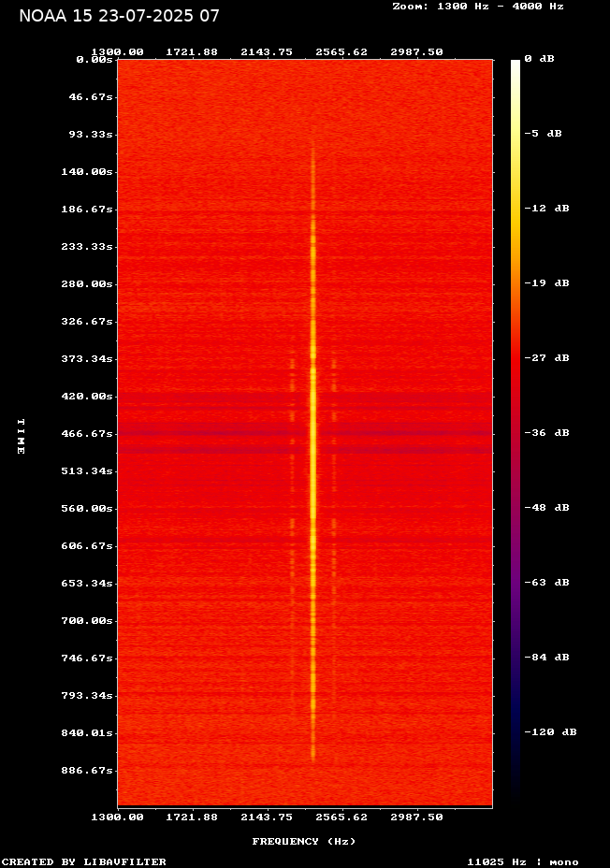Viewport: 610px width, 868px height.
Task: Click 2565.62 on the bottom frequency axis
Action: coord(341,817)
